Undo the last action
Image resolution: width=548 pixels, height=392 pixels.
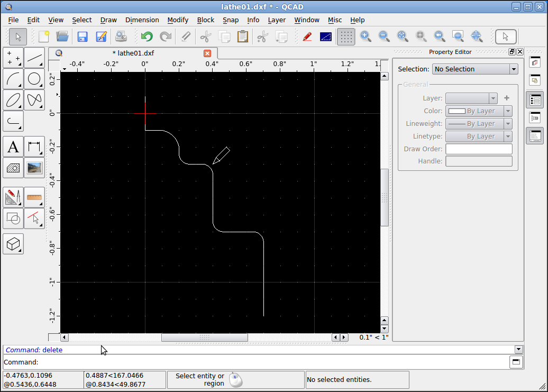pyautogui.click(x=147, y=37)
